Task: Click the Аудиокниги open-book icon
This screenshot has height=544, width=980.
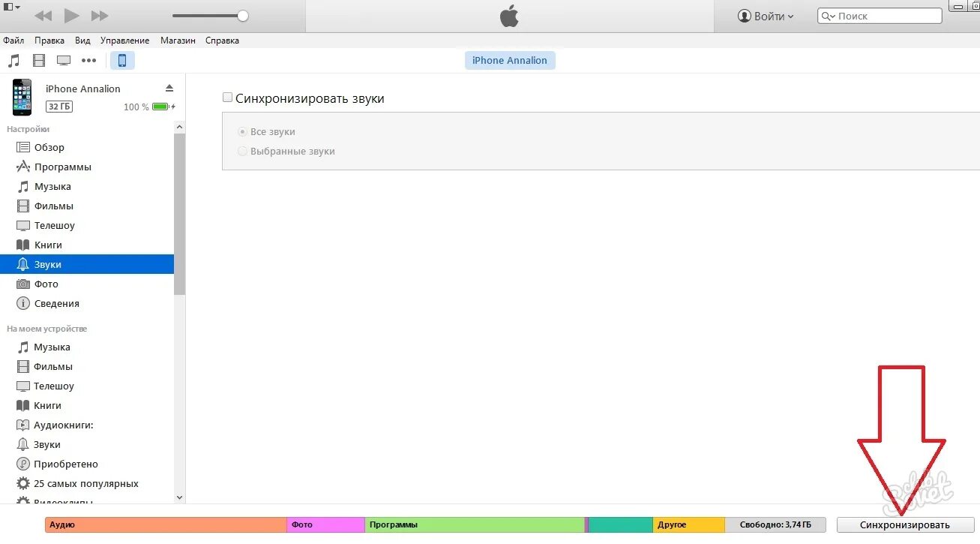Action: click(23, 425)
